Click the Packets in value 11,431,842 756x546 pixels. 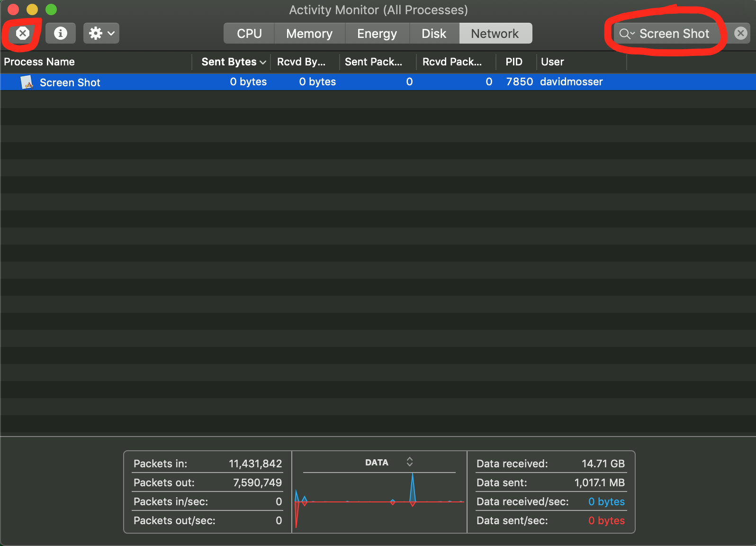click(255, 464)
